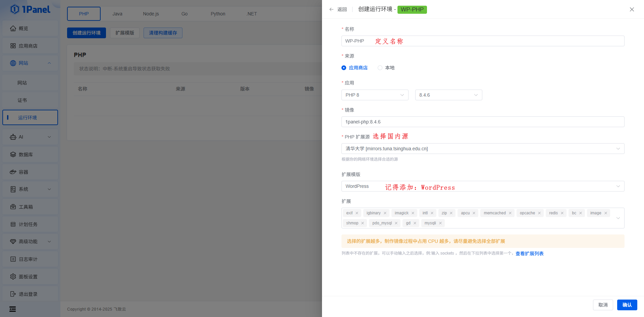The width and height of the screenshot is (644, 317).
Task: Remove the exif extension tag
Action: point(357,213)
